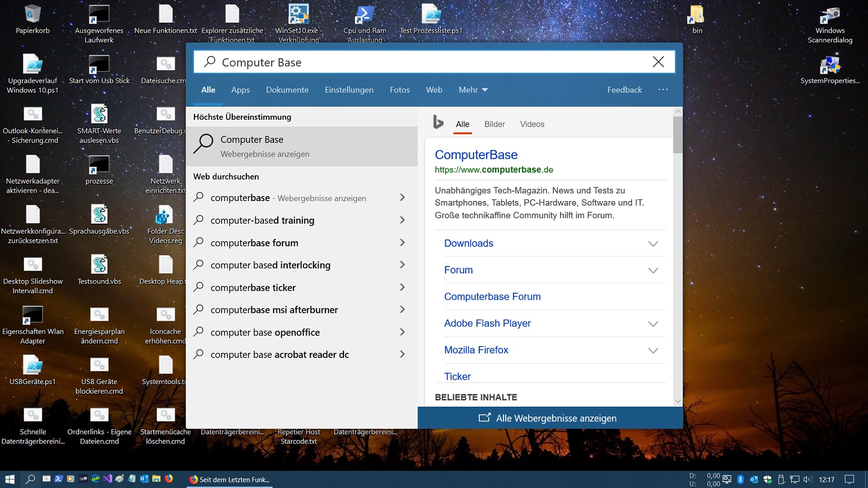Expand arrow for 'computerbase ticker'

(402, 287)
